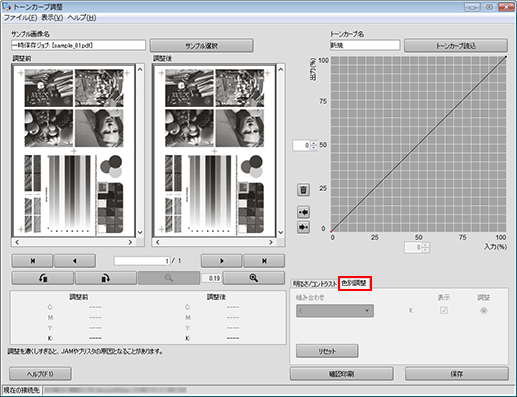Go to next page arrow
This screenshot has width=517, height=397.
coord(222,261)
